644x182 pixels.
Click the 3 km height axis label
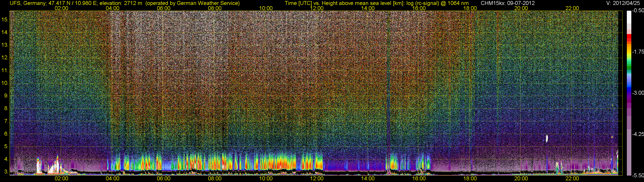pyautogui.click(x=6, y=172)
